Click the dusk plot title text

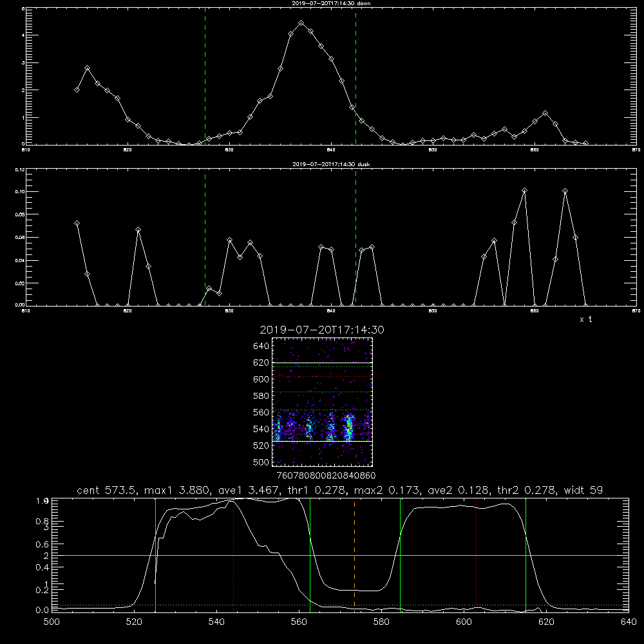click(331, 164)
